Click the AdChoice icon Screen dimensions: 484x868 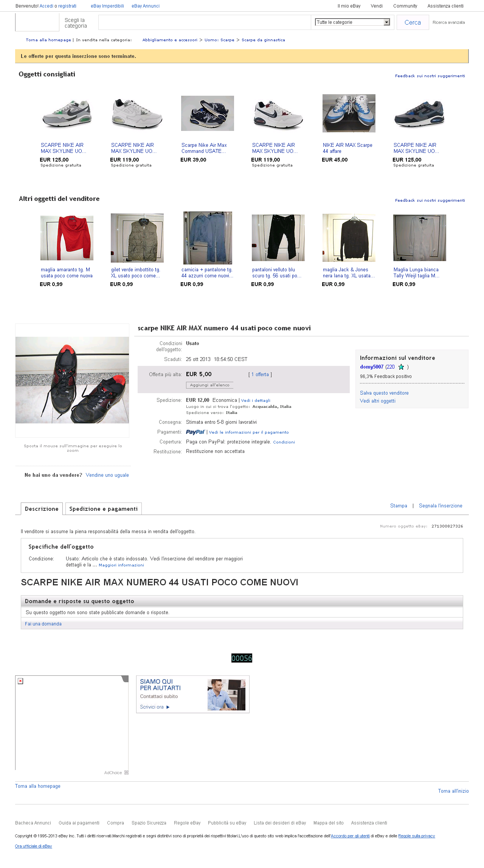click(x=126, y=773)
